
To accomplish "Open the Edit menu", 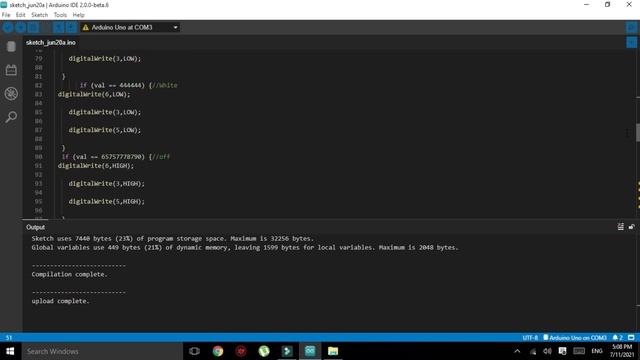I will click(20, 15).
